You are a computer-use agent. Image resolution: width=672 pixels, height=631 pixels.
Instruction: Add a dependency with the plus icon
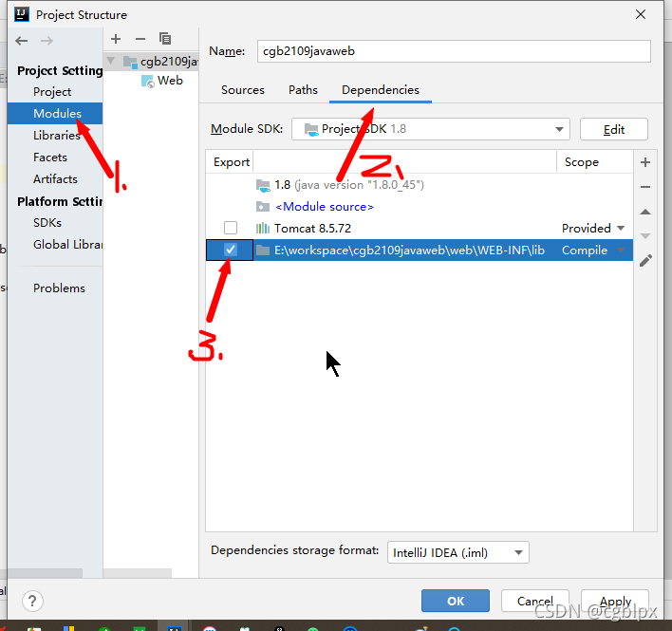[x=645, y=162]
